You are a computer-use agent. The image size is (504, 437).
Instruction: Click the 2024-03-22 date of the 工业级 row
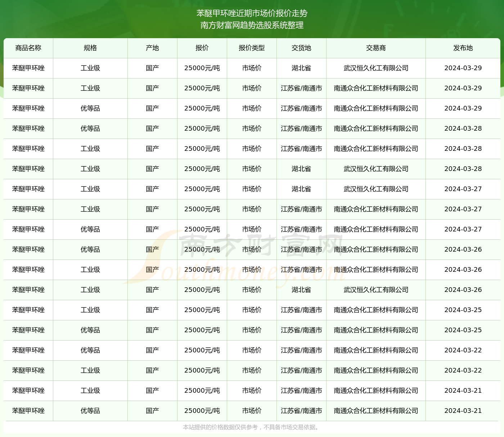[x=463, y=370]
